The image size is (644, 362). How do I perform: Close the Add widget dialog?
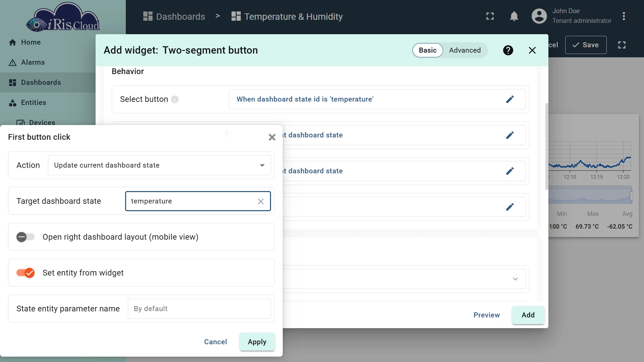(x=532, y=50)
